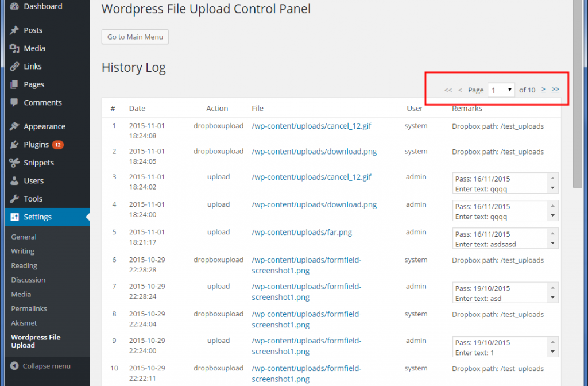The image size is (588, 386).
Task: Open the Discussion settings submenu
Action: pos(28,280)
